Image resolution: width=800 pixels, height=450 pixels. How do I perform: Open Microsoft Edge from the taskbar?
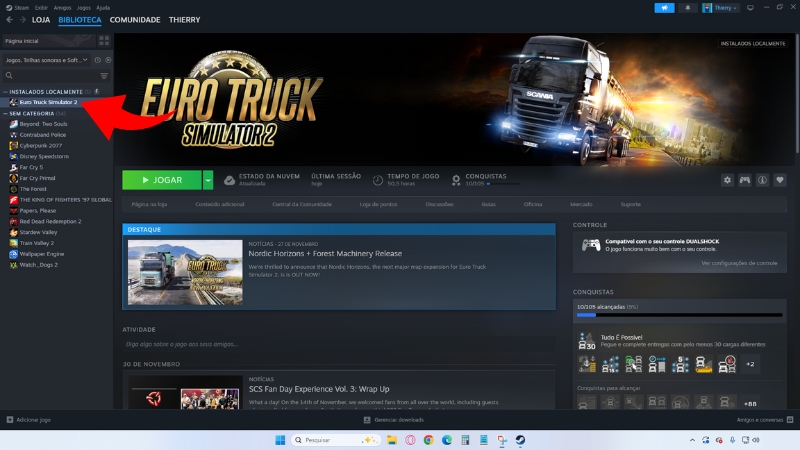click(446, 440)
